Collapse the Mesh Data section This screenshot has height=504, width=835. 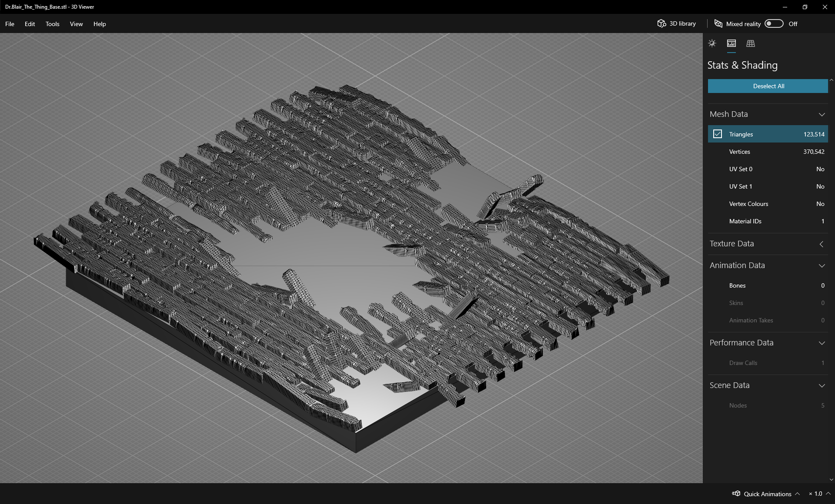pyautogui.click(x=822, y=114)
